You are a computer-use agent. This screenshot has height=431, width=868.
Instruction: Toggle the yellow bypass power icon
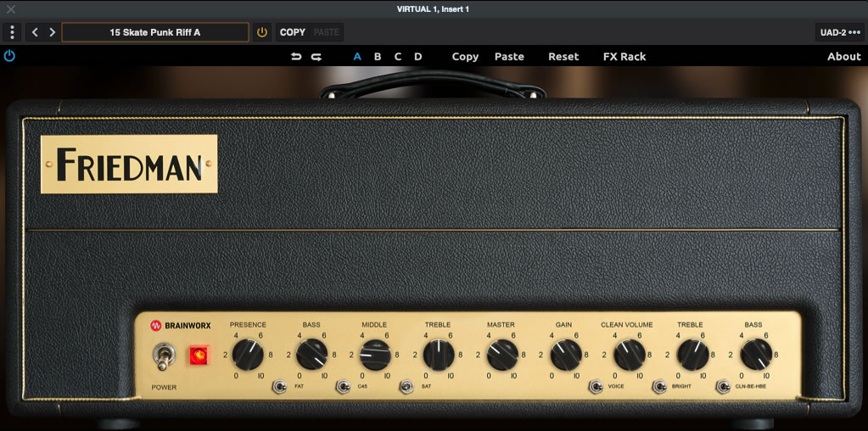(x=262, y=32)
